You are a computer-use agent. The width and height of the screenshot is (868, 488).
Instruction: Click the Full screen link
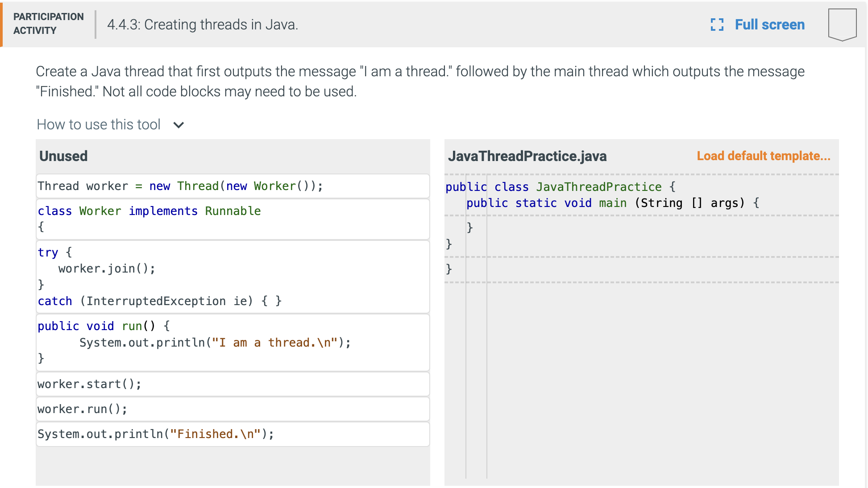[768, 25]
